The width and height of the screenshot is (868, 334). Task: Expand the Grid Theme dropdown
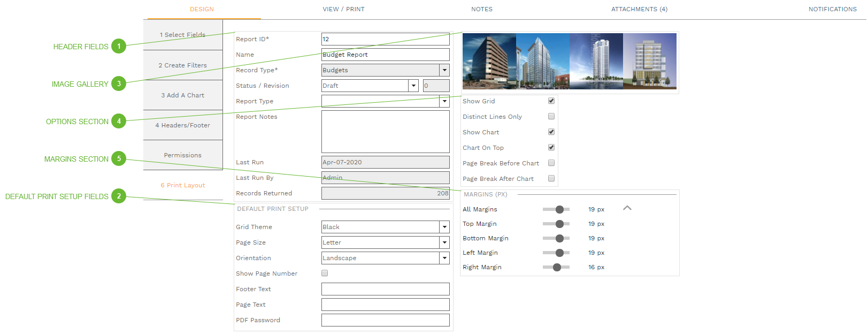coord(444,227)
